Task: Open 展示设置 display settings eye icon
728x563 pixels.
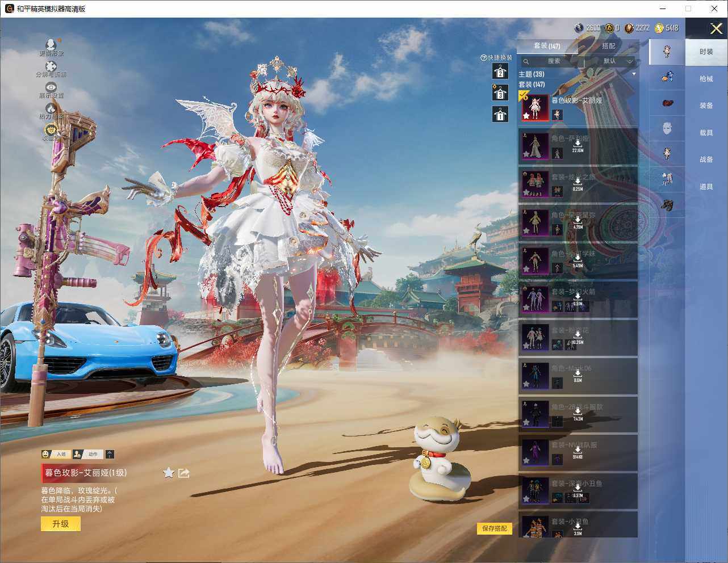Action: click(x=51, y=87)
